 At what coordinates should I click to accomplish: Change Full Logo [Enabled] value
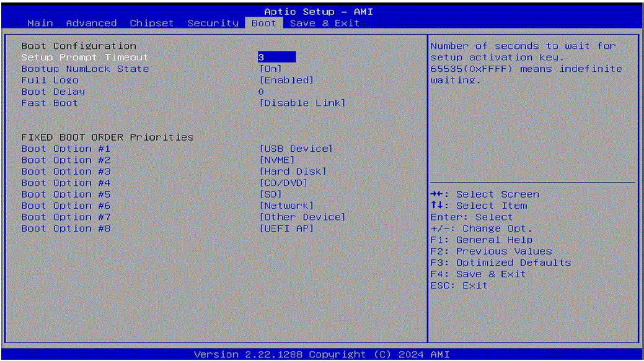pyautogui.click(x=286, y=80)
